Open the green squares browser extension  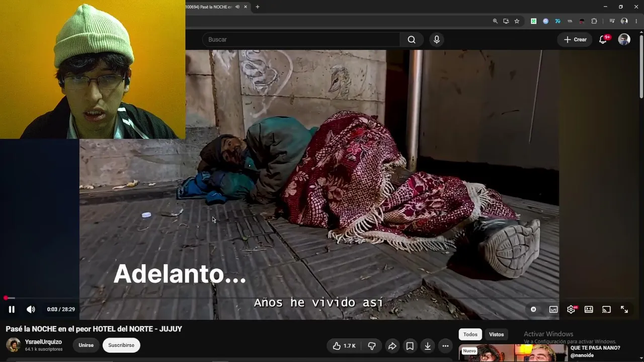(533, 21)
